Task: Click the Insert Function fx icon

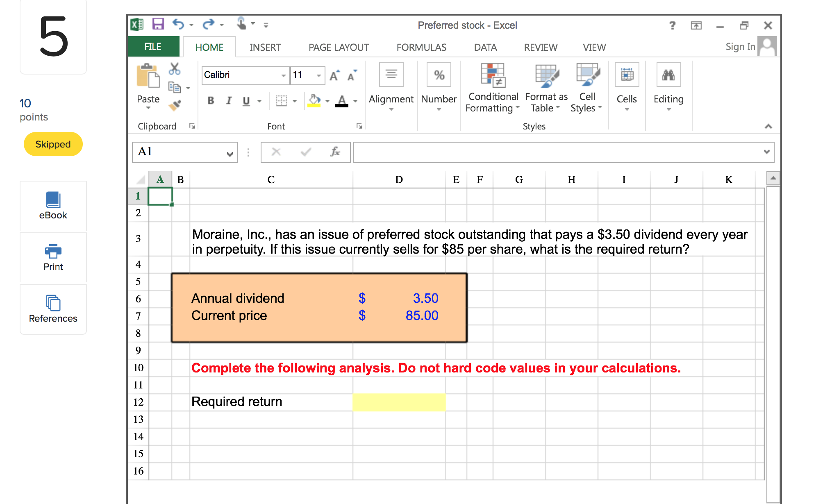Action: pos(335,152)
